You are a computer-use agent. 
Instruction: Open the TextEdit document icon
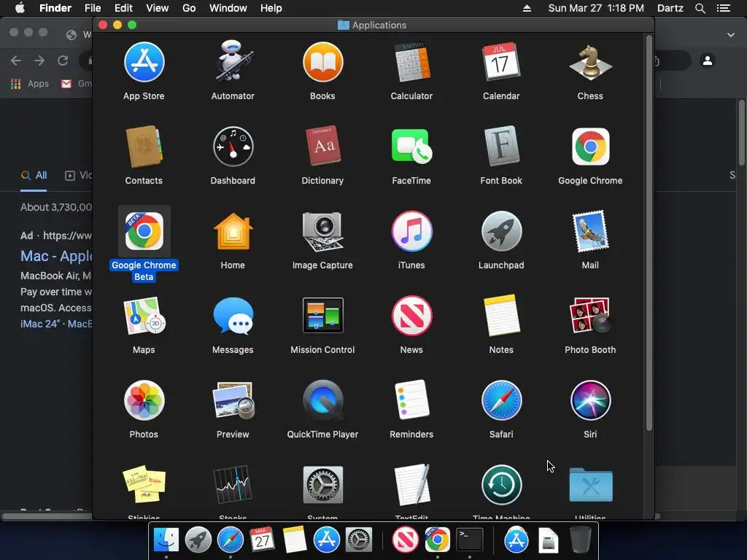click(x=412, y=485)
